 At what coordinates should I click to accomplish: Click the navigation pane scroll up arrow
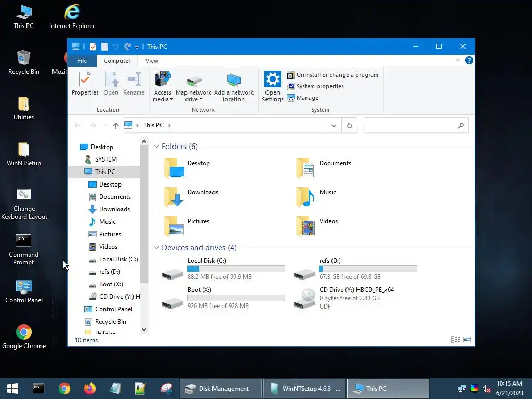tap(144, 141)
